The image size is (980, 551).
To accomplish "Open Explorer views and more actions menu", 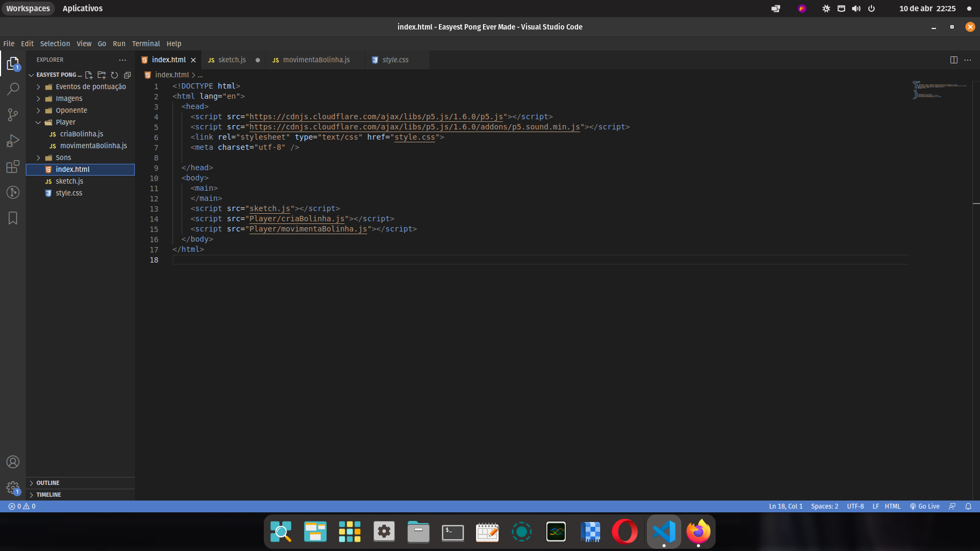I will click(122, 60).
